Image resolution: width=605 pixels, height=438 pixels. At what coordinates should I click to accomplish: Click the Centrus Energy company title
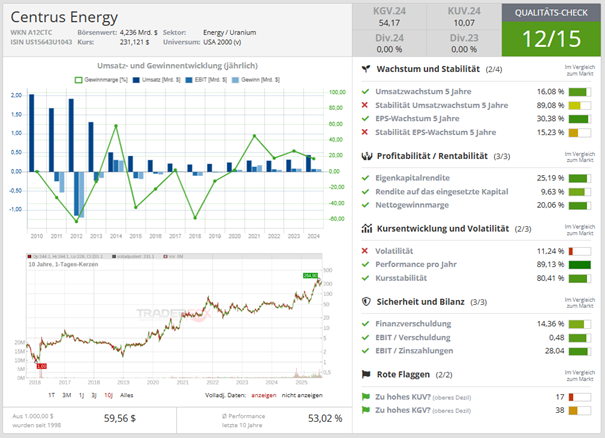pyautogui.click(x=64, y=17)
